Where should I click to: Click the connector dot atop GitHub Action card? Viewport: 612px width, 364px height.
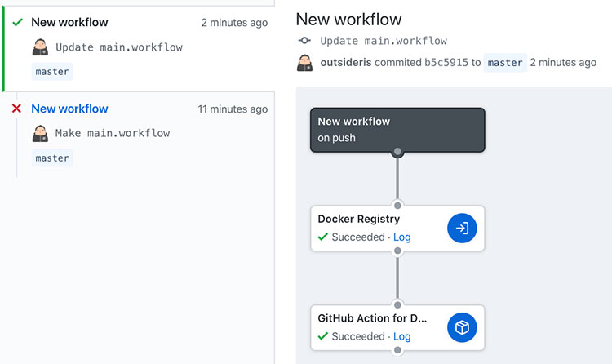coord(397,304)
